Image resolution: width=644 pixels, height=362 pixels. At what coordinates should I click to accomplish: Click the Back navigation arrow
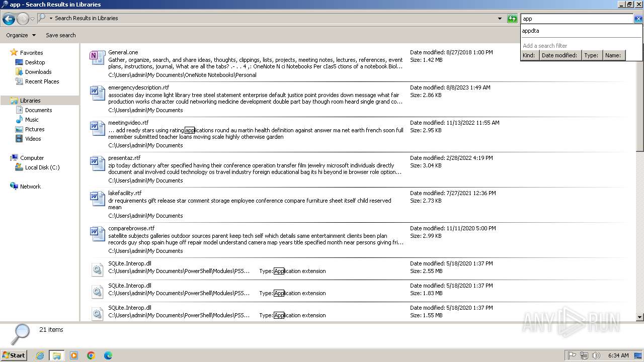coord(9,19)
